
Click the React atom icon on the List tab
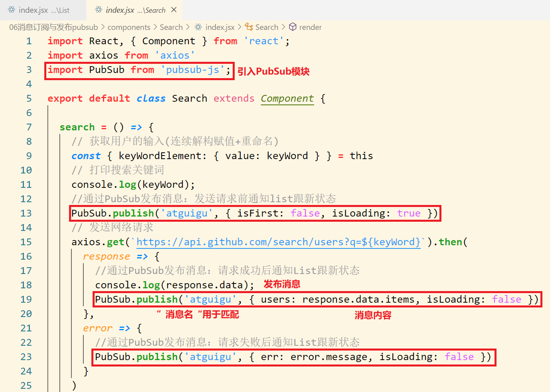click(x=12, y=10)
